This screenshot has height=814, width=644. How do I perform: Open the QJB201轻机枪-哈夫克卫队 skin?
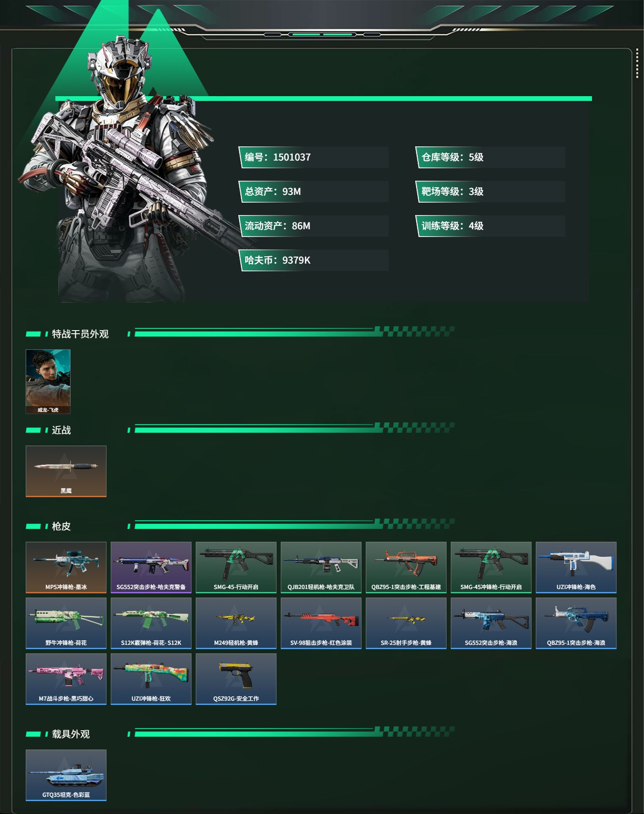(x=321, y=568)
